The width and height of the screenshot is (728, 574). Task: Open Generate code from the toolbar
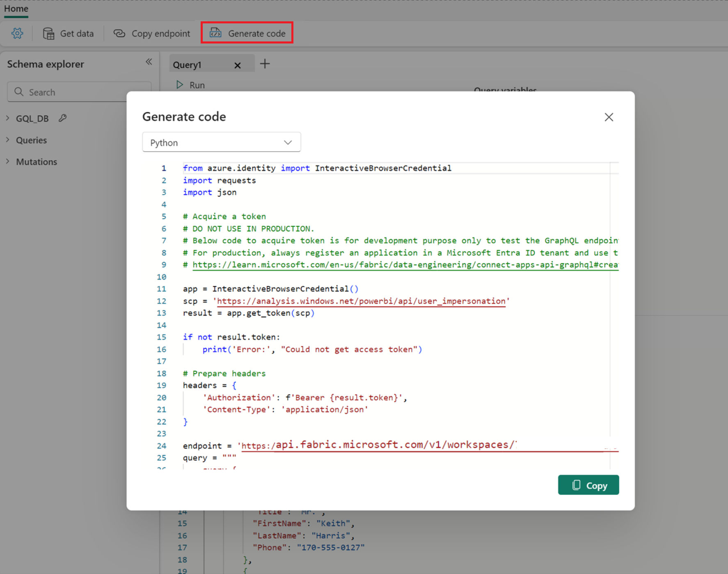tap(247, 33)
